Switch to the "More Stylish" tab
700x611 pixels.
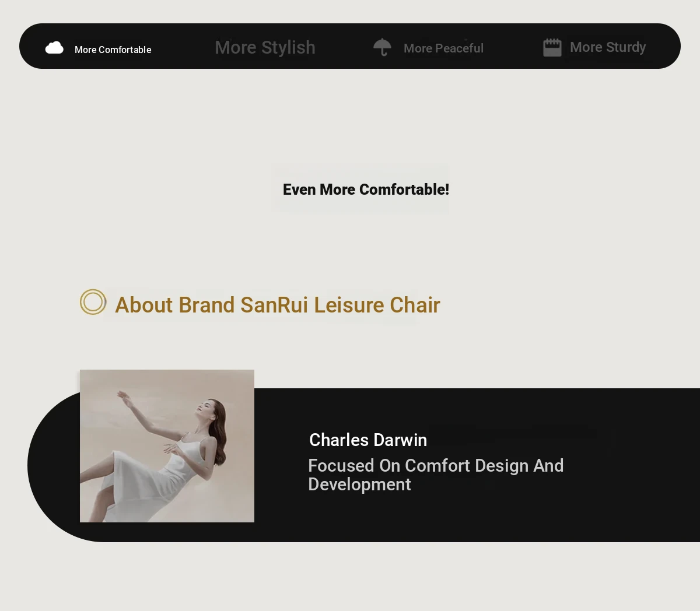(x=265, y=47)
